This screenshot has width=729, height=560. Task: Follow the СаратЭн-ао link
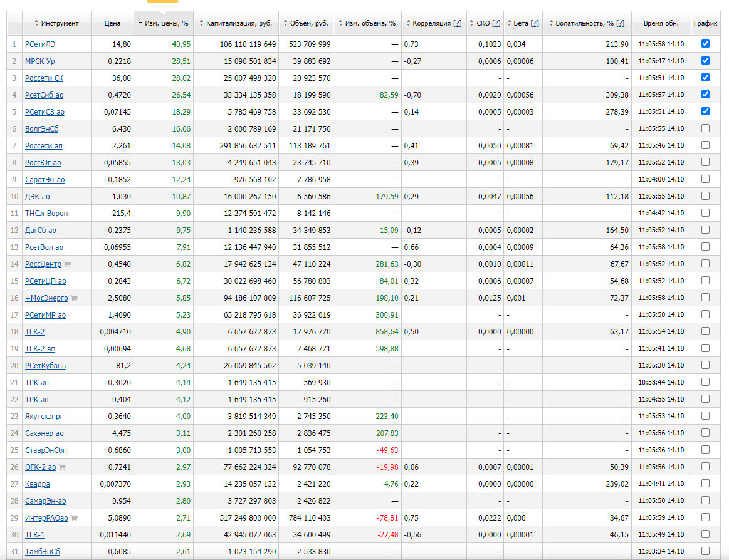click(x=45, y=180)
